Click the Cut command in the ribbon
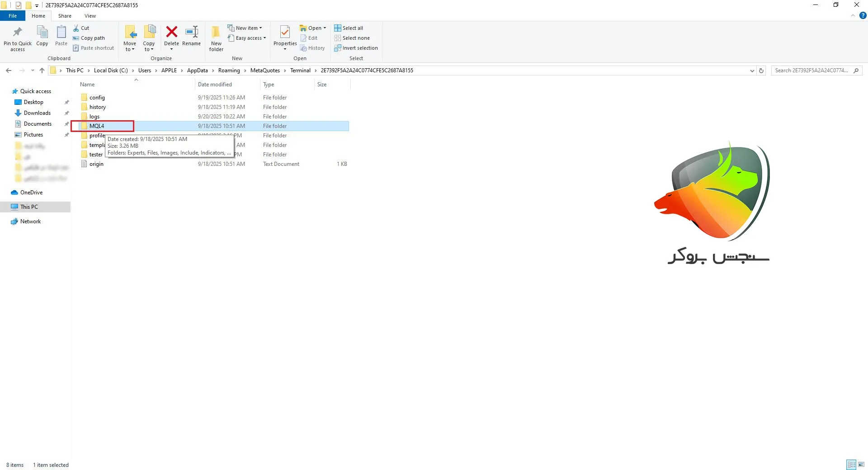The image size is (868, 470). (81, 28)
